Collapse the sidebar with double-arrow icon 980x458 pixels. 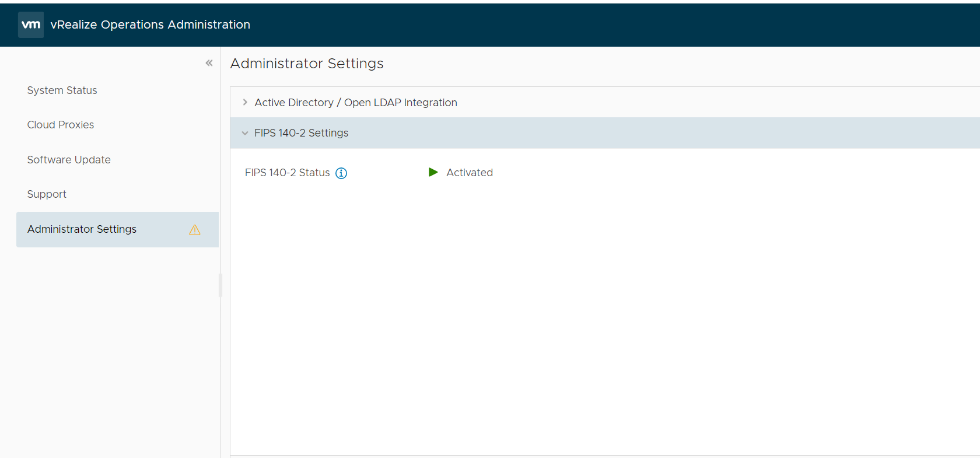[x=209, y=63]
